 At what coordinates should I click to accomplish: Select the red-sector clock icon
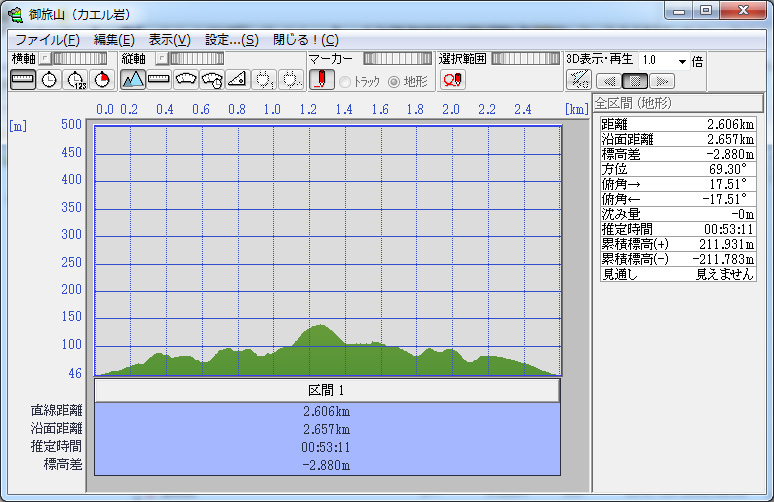(102, 79)
